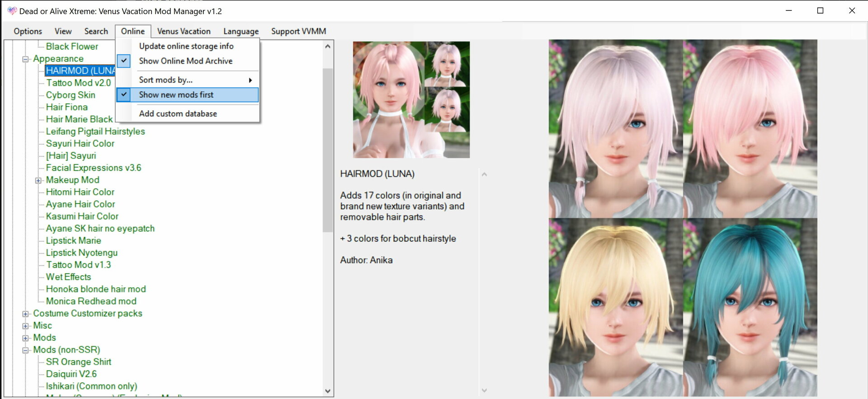This screenshot has height=399, width=868.
Task: Toggle Show new mods first option
Action: click(188, 94)
